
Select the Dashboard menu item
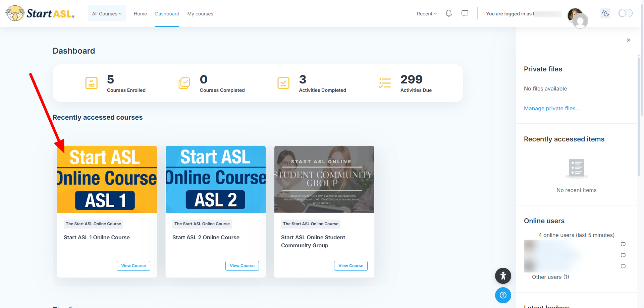(167, 14)
